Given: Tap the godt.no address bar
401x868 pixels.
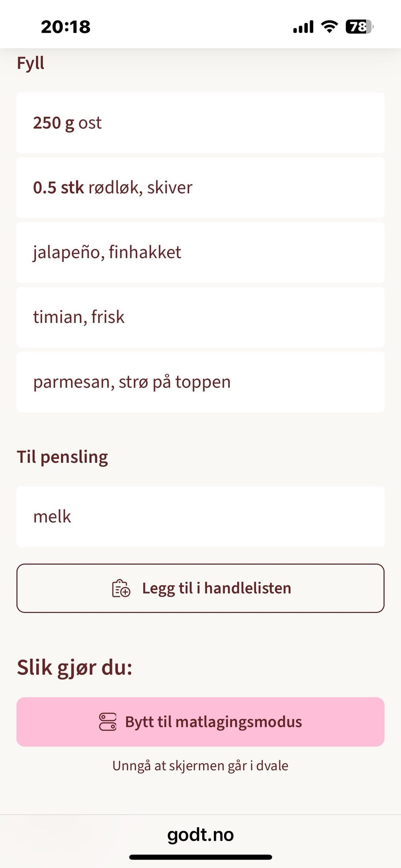Looking at the screenshot, I should 200,835.
